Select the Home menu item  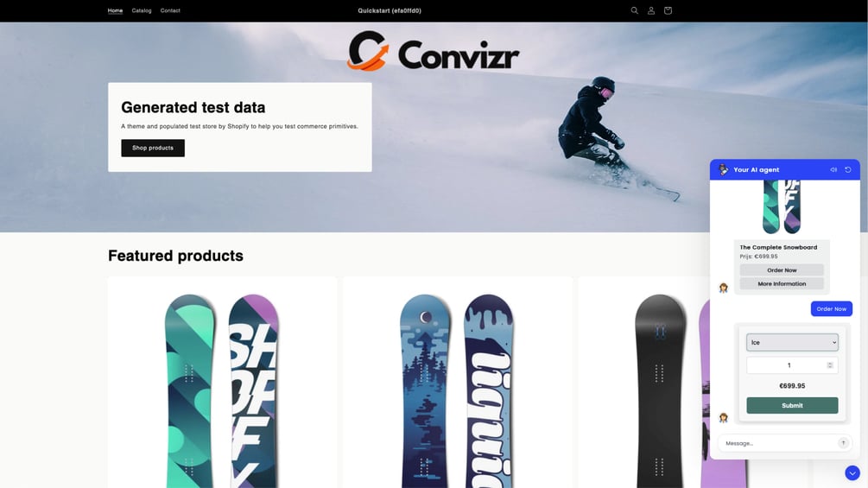coord(115,10)
